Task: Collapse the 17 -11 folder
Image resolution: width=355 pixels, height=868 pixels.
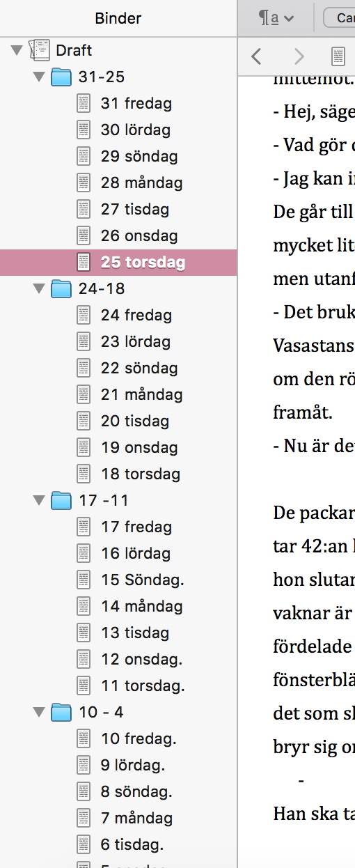Action: [38, 500]
